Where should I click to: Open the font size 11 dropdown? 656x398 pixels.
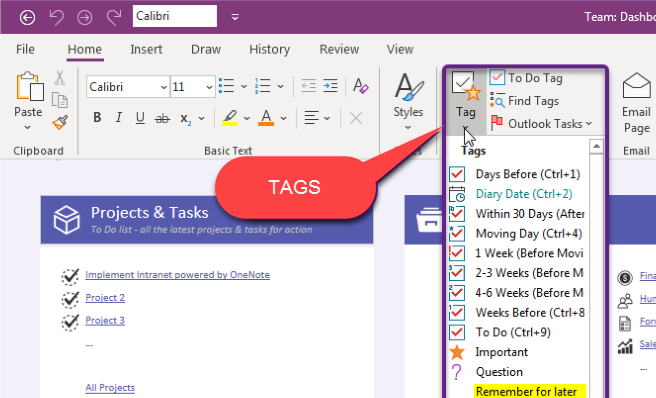(209, 87)
